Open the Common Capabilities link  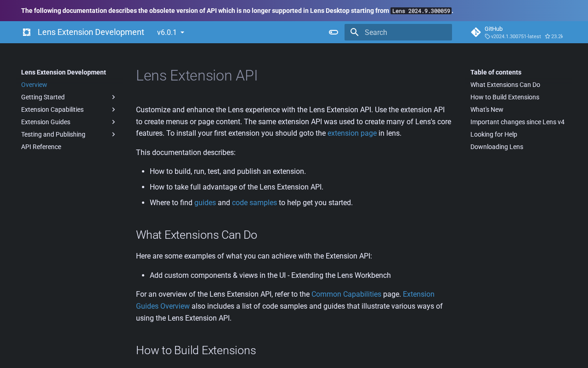click(346, 294)
